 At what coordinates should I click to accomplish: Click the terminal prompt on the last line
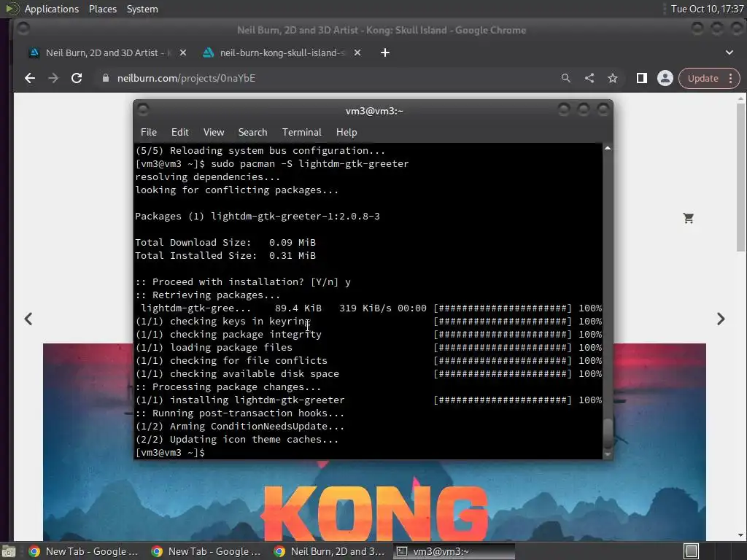[170, 452]
